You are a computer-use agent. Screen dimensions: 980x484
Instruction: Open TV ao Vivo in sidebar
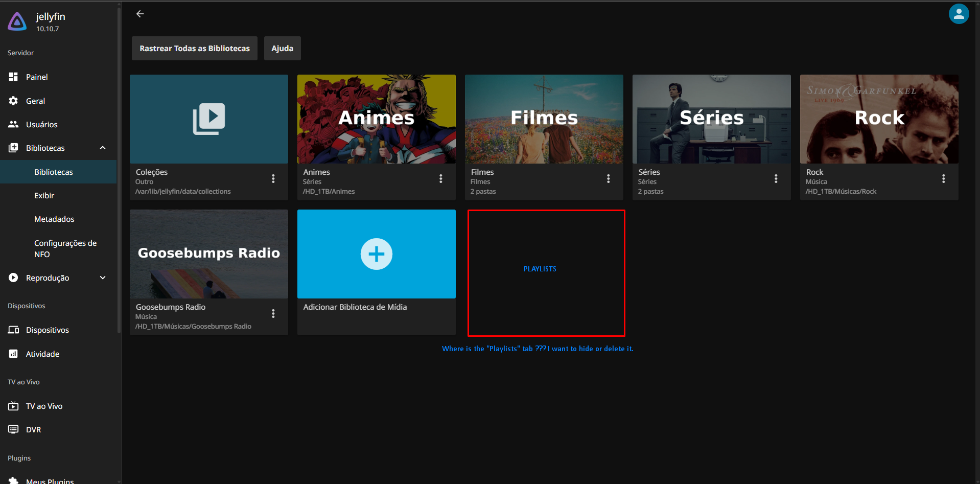tap(44, 406)
